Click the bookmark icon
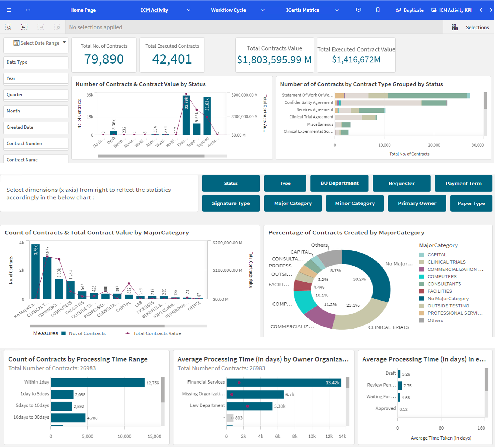 [378, 10]
